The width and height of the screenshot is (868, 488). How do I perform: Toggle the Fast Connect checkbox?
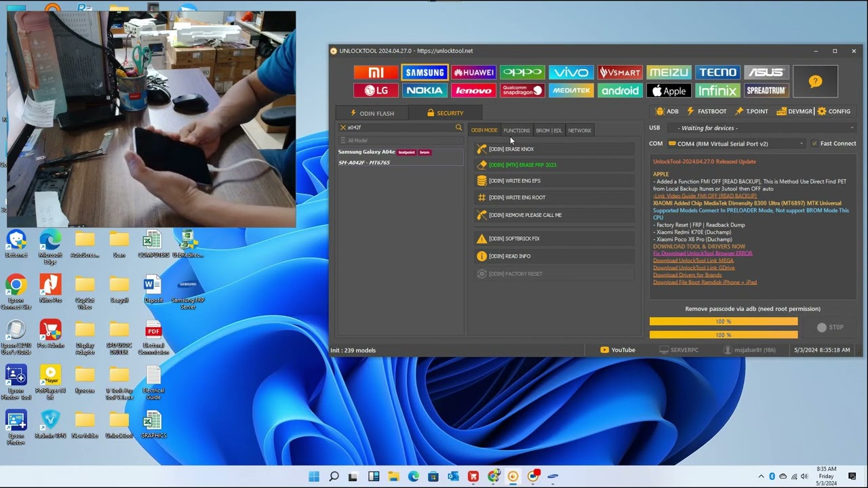point(814,144)
